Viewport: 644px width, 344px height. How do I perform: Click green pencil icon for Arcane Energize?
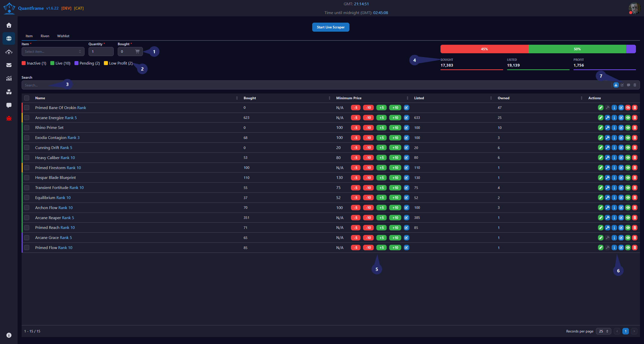601,118
